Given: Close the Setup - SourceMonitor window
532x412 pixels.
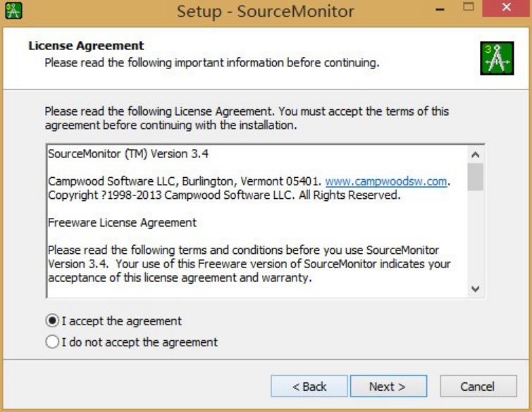Looking at the screenshot, I should point(506,11).
